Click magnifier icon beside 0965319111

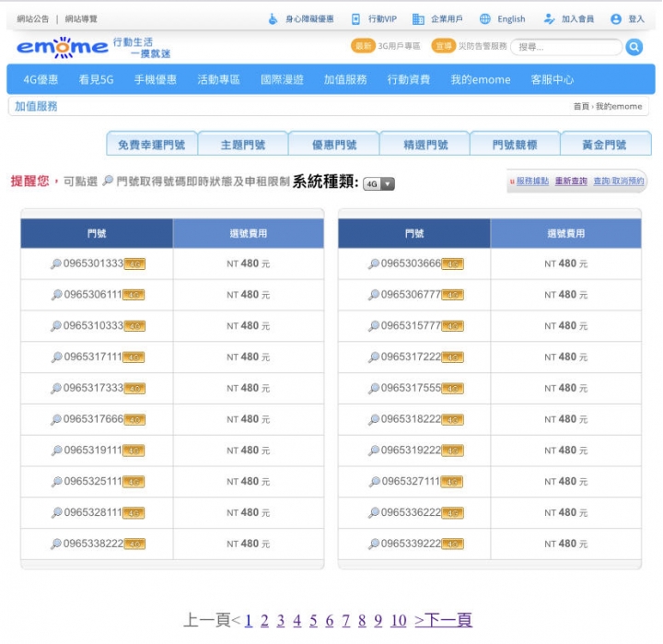click(57, 451)
